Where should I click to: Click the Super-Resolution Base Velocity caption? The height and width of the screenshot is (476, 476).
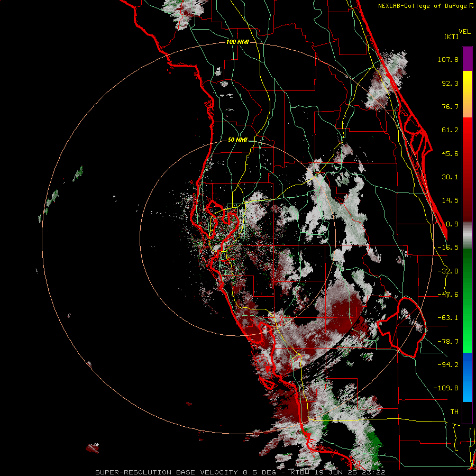pos(241,472)
